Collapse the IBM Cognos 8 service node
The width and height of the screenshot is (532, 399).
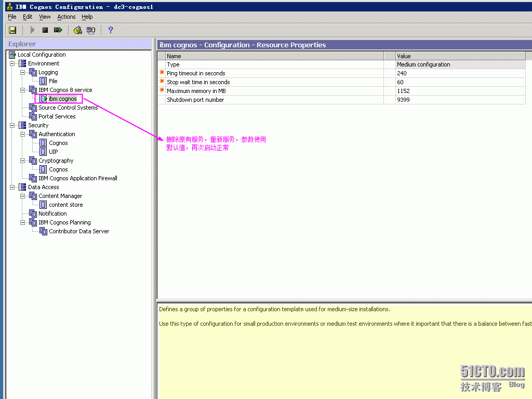[22, 90]
